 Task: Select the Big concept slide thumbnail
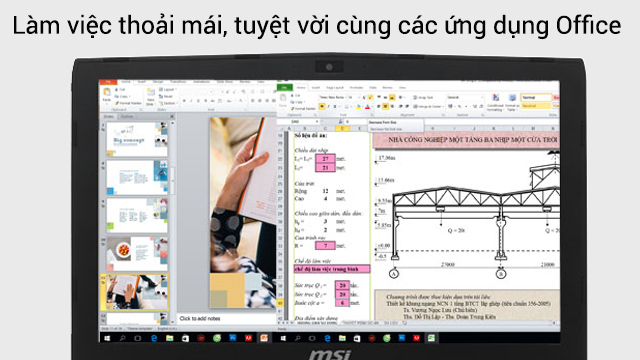coord(137,139)
